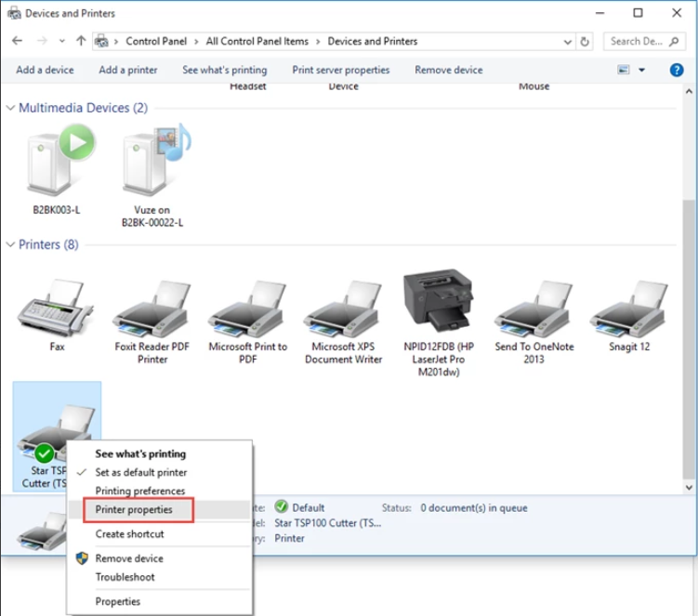Click All Control Panel Items breadcrumb
Image resolution: width=698 pixels, height=616 pixels.
tap(257, 42)
